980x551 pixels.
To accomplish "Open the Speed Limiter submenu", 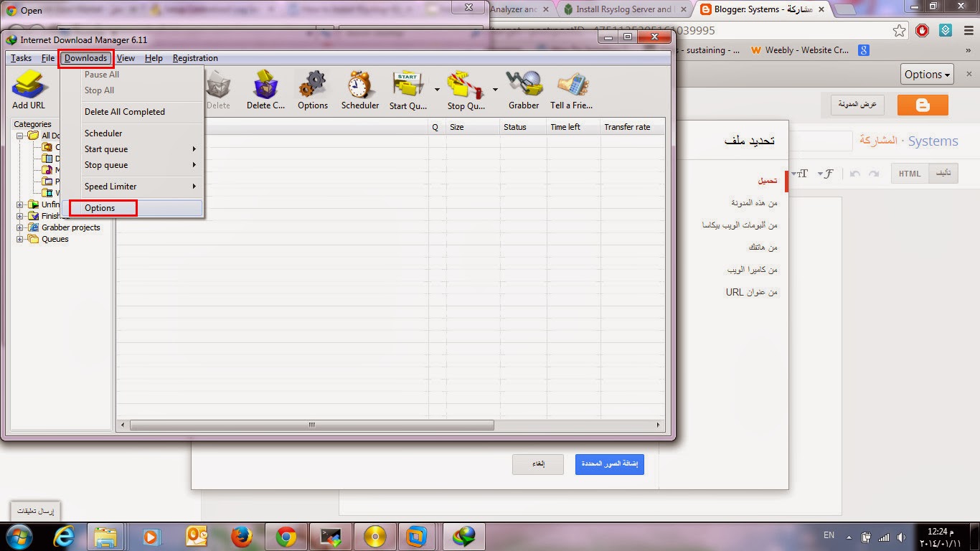I will tap(132, 187).
